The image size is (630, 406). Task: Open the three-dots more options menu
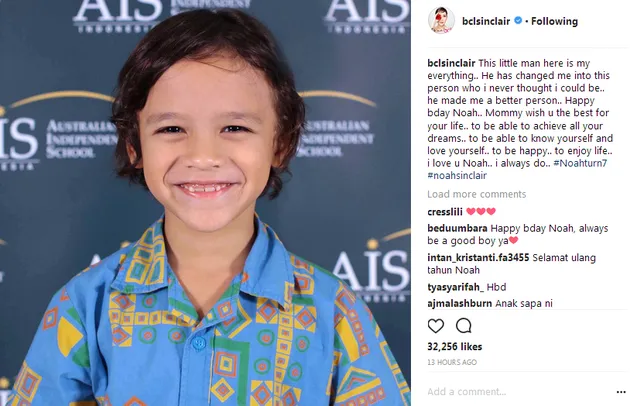click(x=621, y=392)
